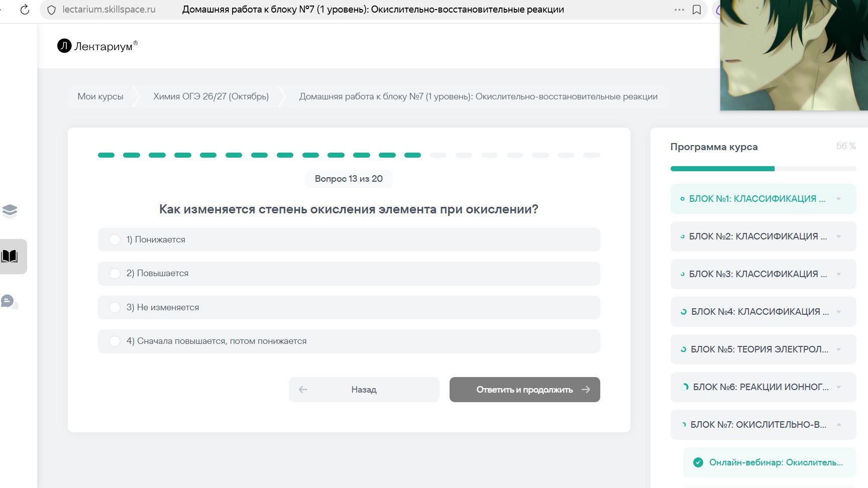This screenshot has width=868, height=488.
Task: Collapse БЛОК №7 chevron
Action: coord(839,425)
